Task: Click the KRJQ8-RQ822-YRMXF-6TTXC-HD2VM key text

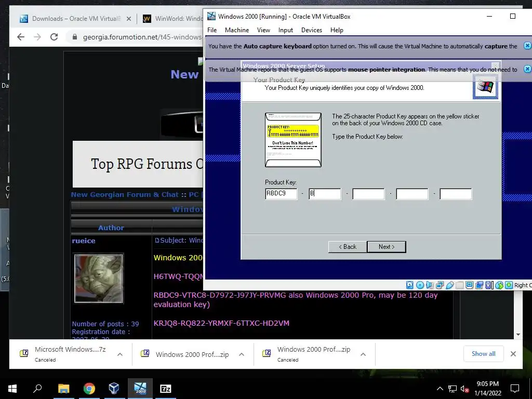Action: pyautogui.click(x=221, y=323)
